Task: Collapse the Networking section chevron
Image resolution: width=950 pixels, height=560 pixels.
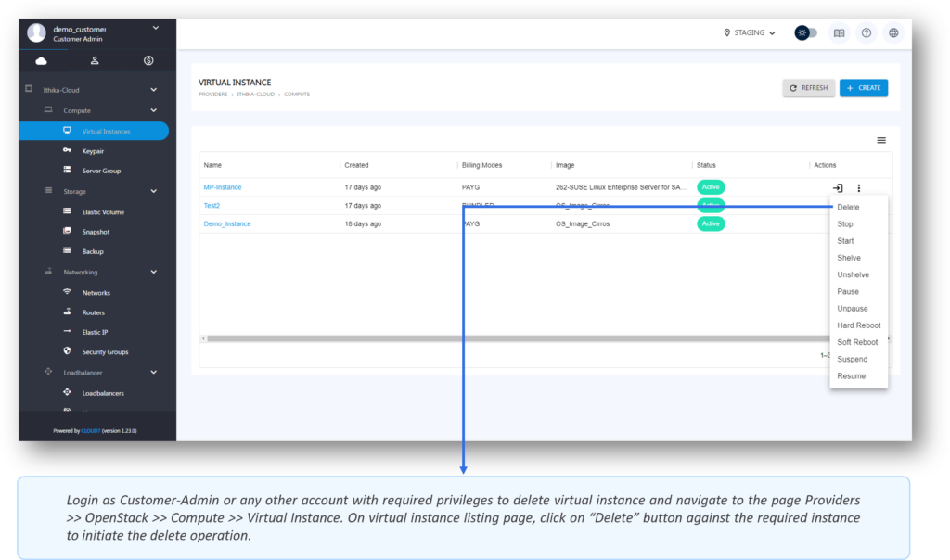Action: pyautogui.click(x=154, y=272)
